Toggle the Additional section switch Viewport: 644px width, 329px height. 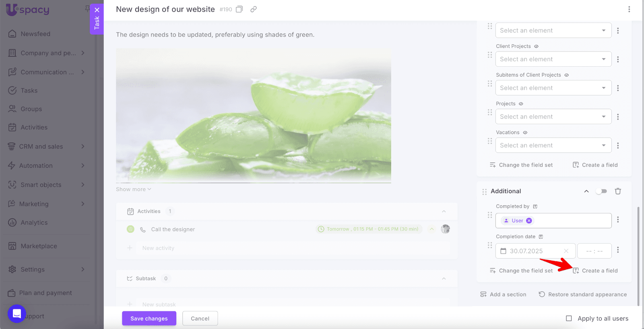tap(601, 191)
